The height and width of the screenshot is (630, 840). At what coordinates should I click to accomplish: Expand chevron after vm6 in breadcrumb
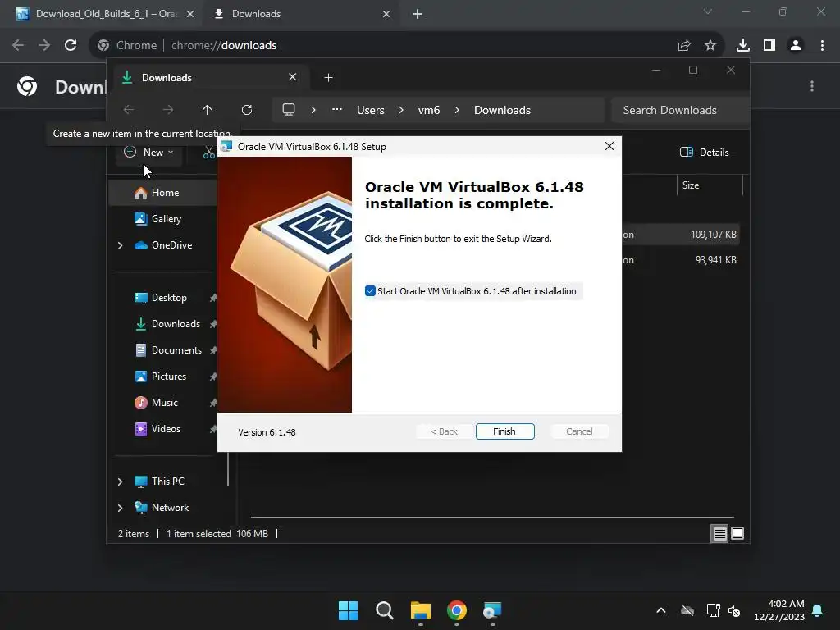[457, 110]
